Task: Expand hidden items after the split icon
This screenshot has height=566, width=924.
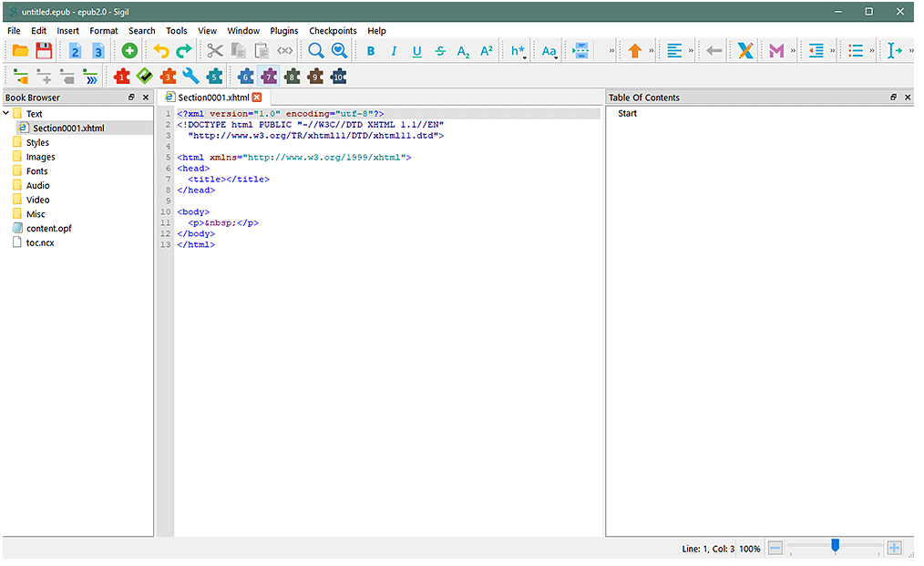Action: click(611, 51)
